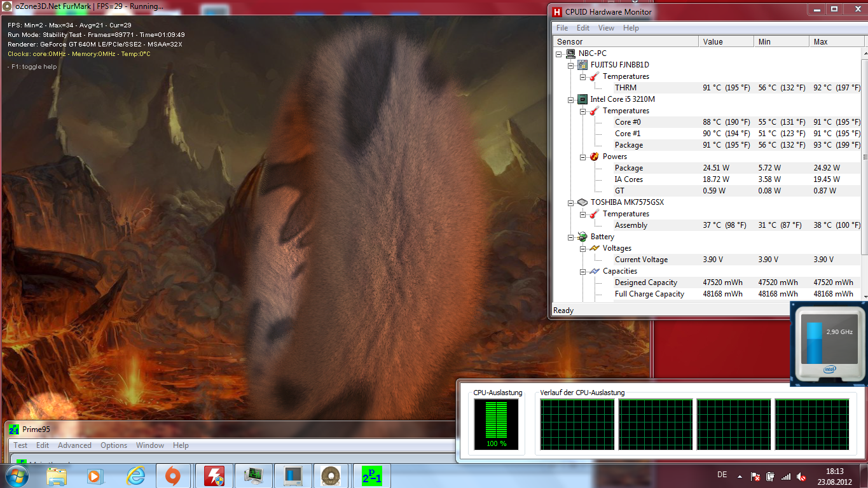Image resolution: width=868 pixels, height=488 pixels.
Task: Collapse the NBC-PC root node
Action: coord(559,53)
